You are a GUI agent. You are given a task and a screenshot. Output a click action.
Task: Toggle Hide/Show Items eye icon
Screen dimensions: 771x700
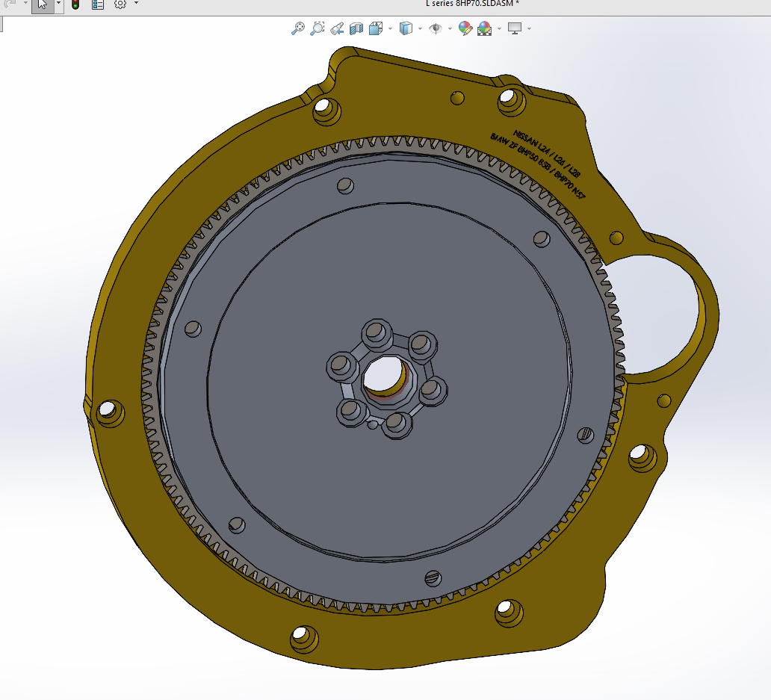pos(436,28)
